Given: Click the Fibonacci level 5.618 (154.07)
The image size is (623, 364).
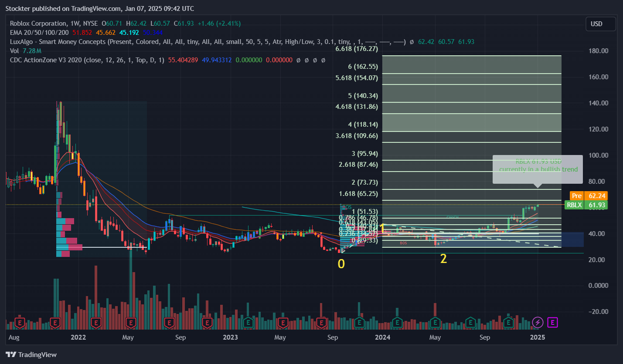Looking at the screenshot, I should coord(357,78).
